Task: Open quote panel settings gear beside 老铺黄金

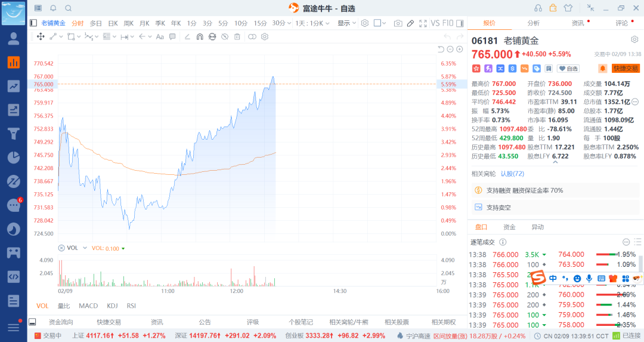Action: [634, 39]
